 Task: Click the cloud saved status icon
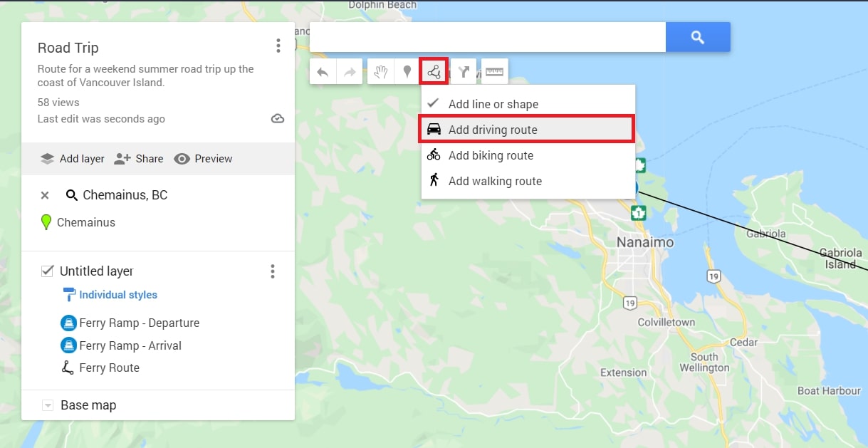tap(278, 118)
